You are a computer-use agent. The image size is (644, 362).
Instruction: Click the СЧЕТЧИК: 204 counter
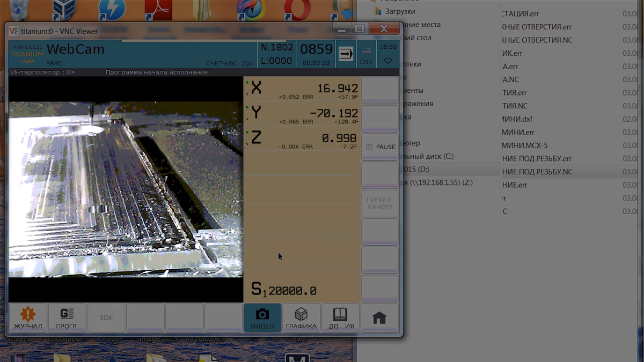pyautogui.click(x=229, y=63)
